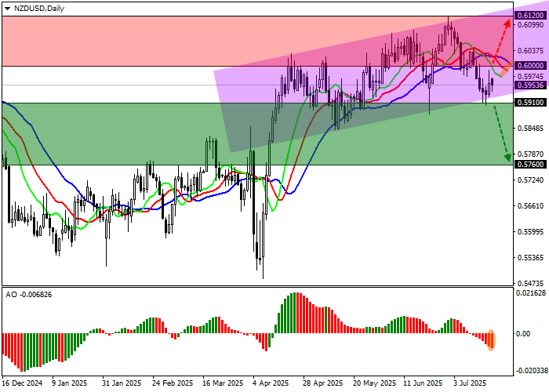Click the 0.021628 AO scale value
This screenshot has width=549, height=392.
click(x=531, y=292)
